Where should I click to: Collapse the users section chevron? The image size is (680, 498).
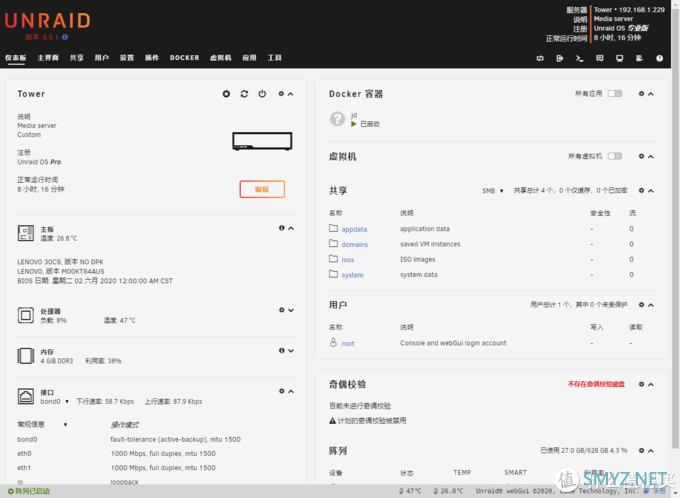click(651, 305)
